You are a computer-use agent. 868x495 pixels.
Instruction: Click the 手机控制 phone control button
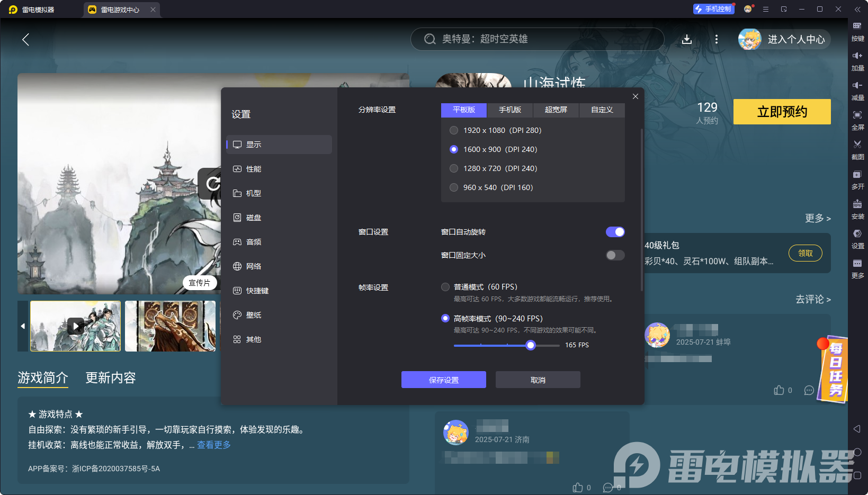click(x=713, y=9)
